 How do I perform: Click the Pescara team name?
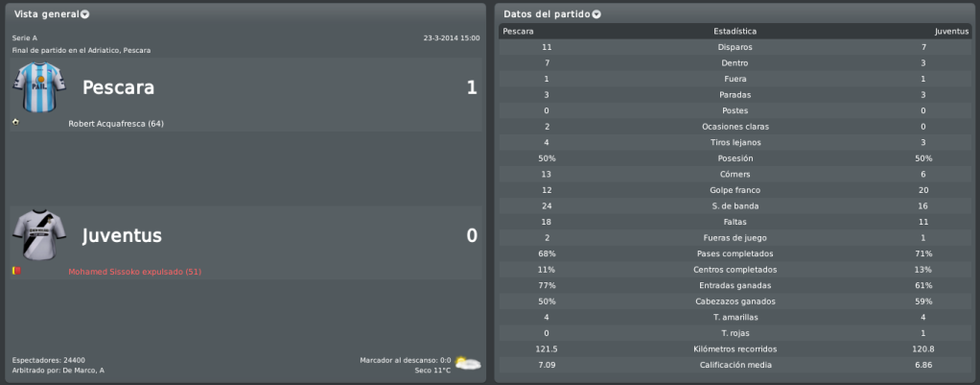click(118, 87)
